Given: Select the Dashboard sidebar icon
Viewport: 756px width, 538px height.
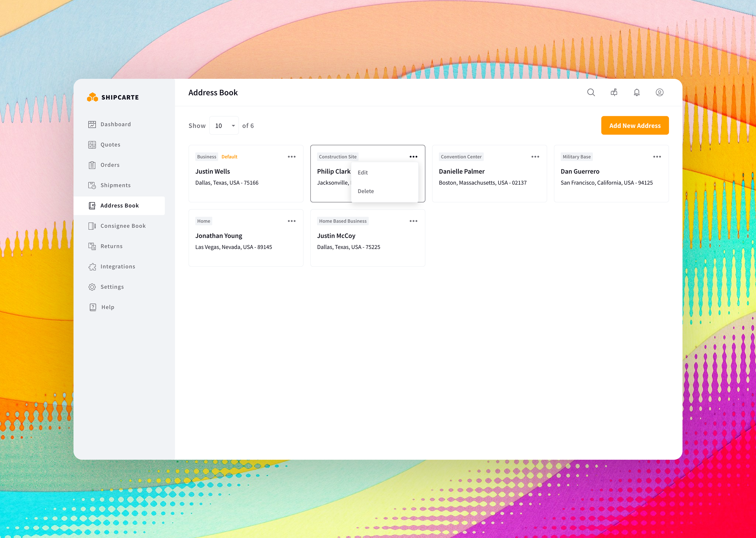Looking at the screenshot, I should (x=92, y=124).
